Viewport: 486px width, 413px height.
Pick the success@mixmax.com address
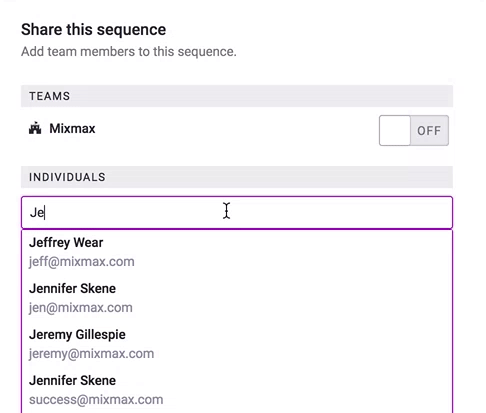[96, 400]
